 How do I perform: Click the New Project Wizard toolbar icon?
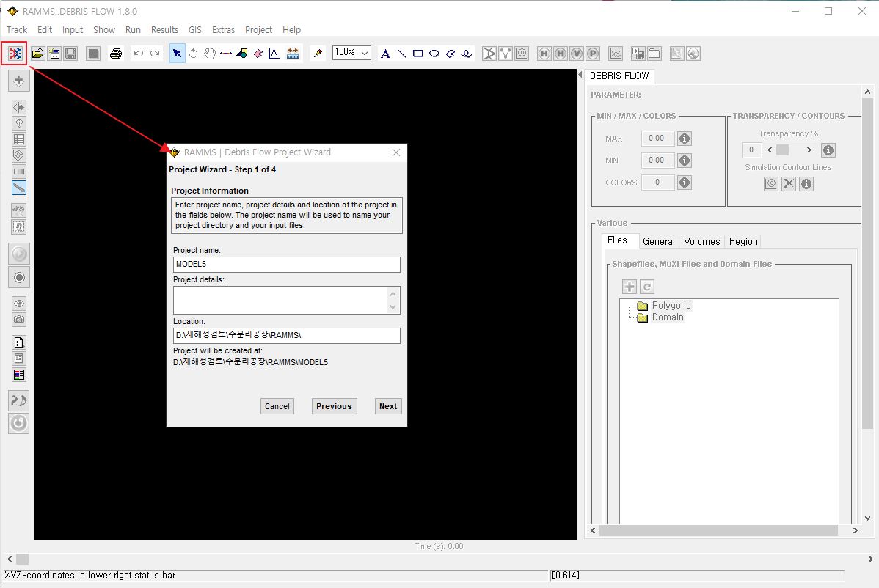pyautogui.click(x=15, y=54)
